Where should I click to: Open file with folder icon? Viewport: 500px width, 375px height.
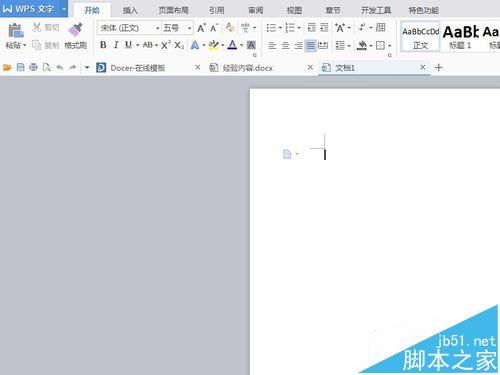click(7, 68)
